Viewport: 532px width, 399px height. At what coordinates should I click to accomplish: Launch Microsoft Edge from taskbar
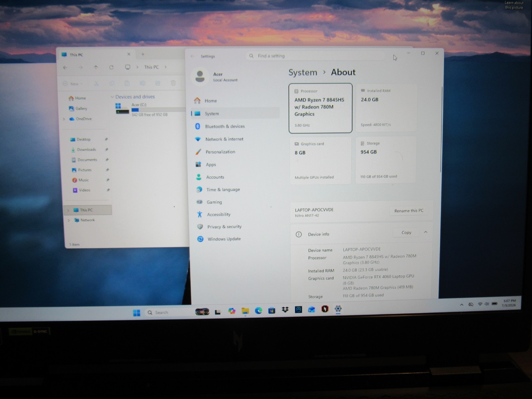(x=258, y=311)
